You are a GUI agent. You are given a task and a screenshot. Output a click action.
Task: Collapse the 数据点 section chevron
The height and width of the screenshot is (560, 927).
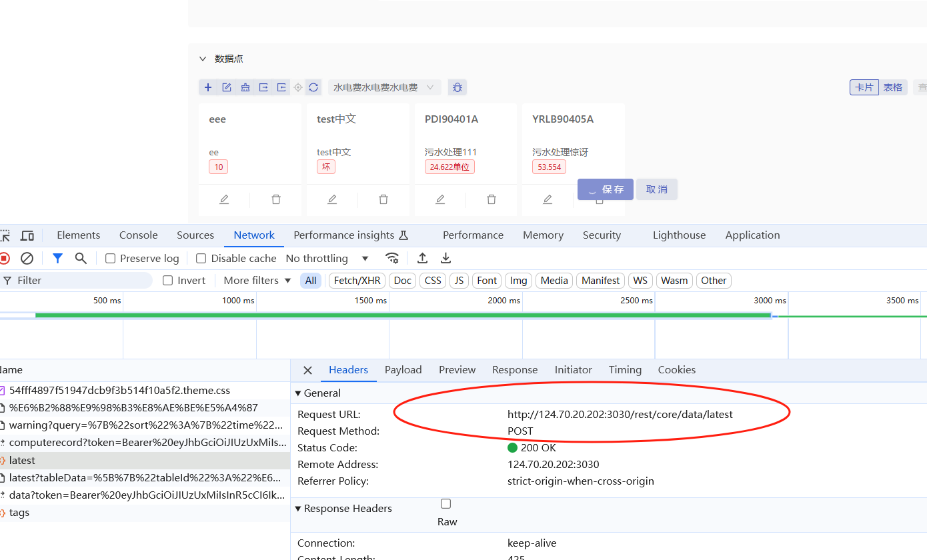[203, 59]
